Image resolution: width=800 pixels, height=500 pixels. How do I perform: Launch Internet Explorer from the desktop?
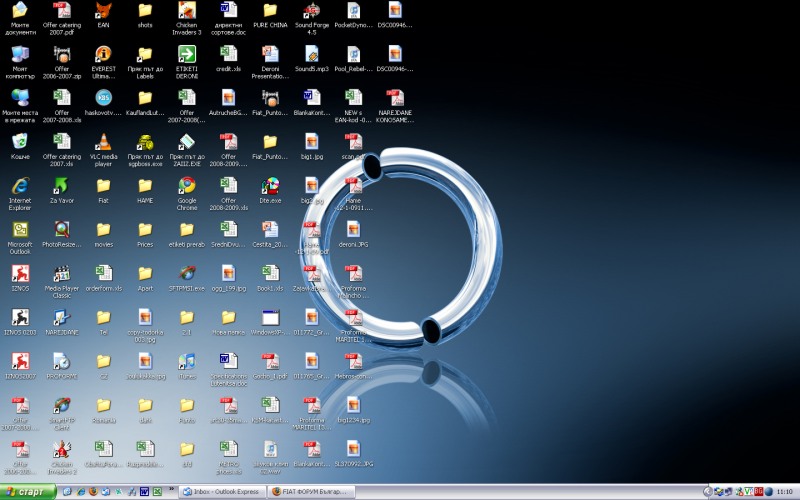click(x=20, y=186)
